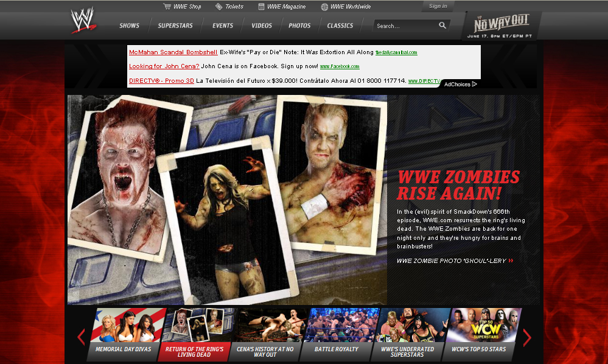Click Tickets link text
The width and height of the screenshot is (608, 364).
234,7
